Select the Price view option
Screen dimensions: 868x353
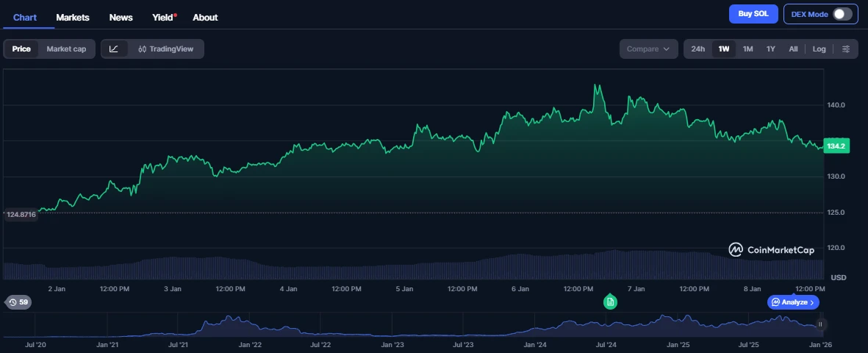[x=21, y=49]
